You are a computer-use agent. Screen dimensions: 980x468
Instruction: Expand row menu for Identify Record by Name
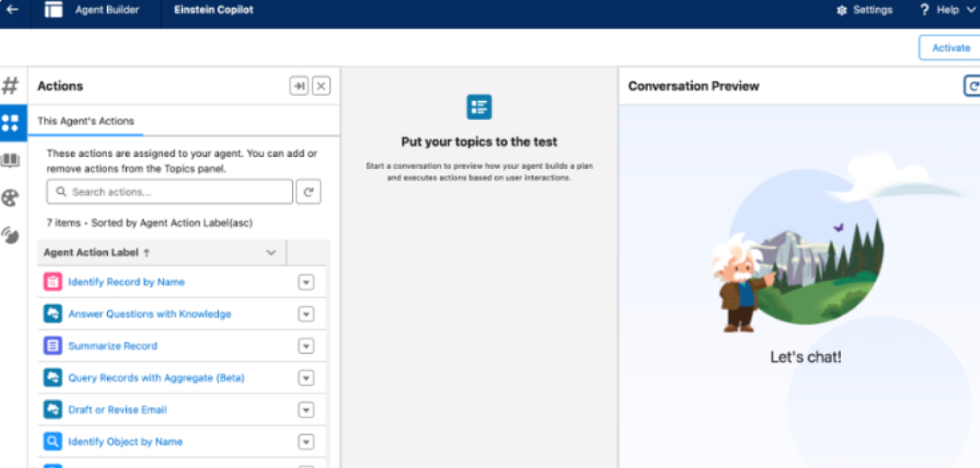coord(306,282)
